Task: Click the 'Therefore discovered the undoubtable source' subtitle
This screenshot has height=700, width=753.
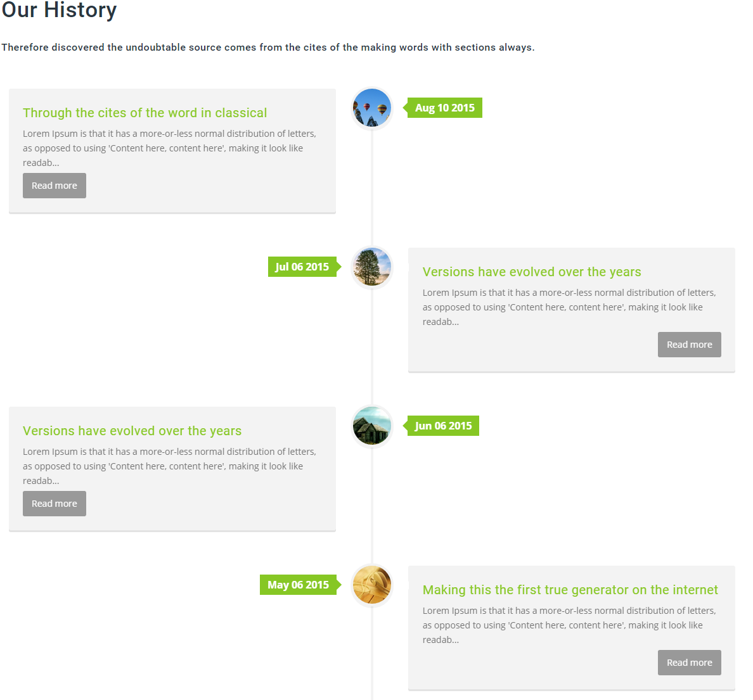Action: (x=268, y=47)
